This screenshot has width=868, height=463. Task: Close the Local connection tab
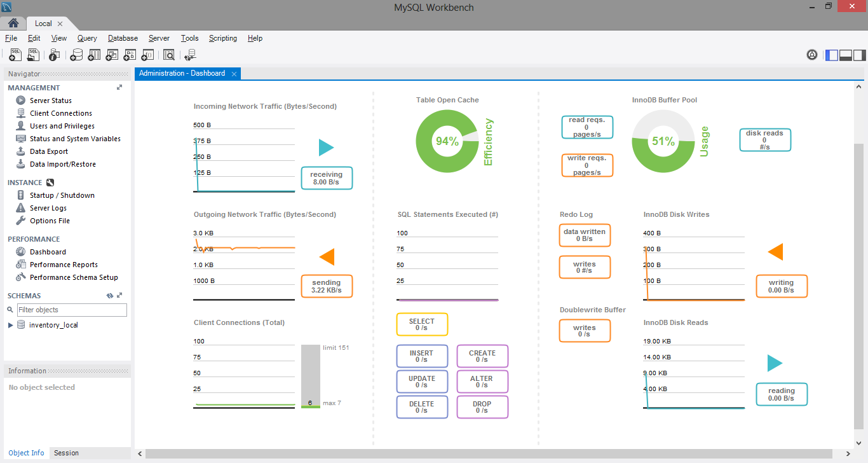(60, 24)
